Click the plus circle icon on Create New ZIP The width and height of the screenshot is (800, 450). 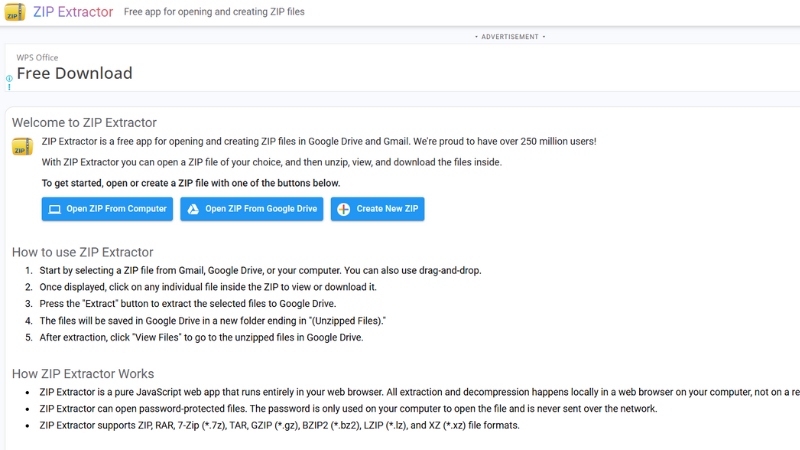(x=343, y=209)
